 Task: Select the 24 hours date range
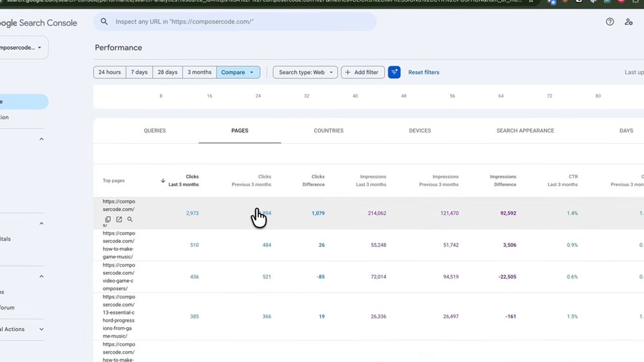(109, 72)
